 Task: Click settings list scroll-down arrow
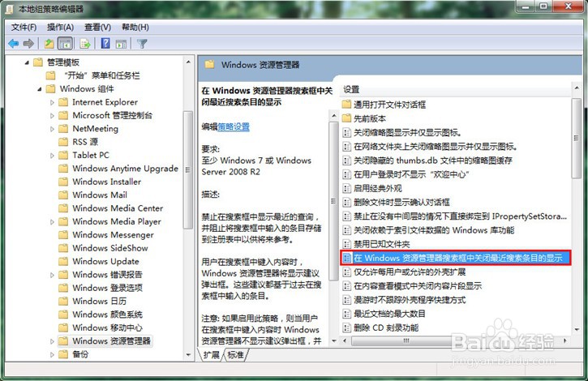(x=577, y=330)
